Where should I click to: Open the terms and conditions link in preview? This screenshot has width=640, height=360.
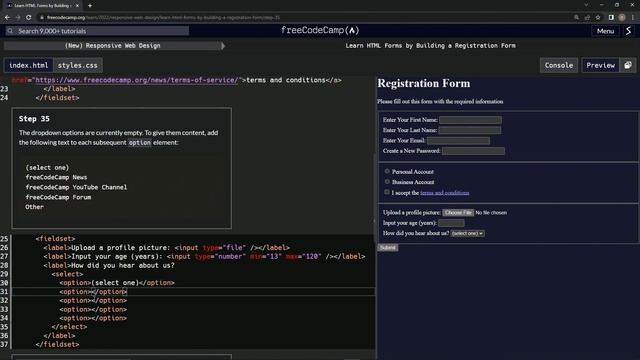tap(444, 193)
